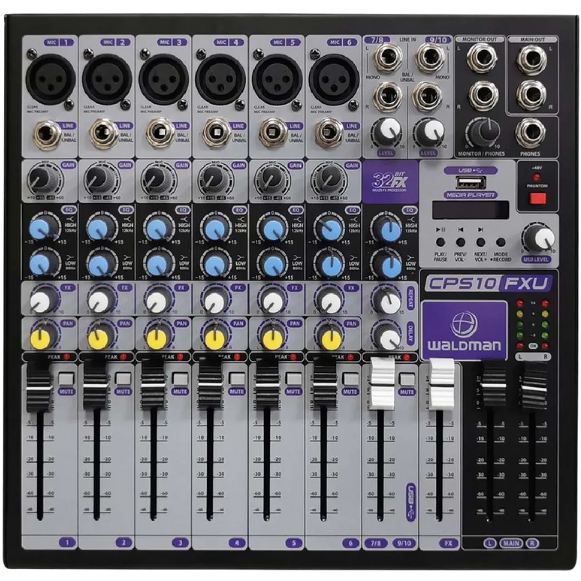Screen dimensions: 581x581
Task: Click the white 7/8 9/10 channel fader
Action: coord(382,384)
